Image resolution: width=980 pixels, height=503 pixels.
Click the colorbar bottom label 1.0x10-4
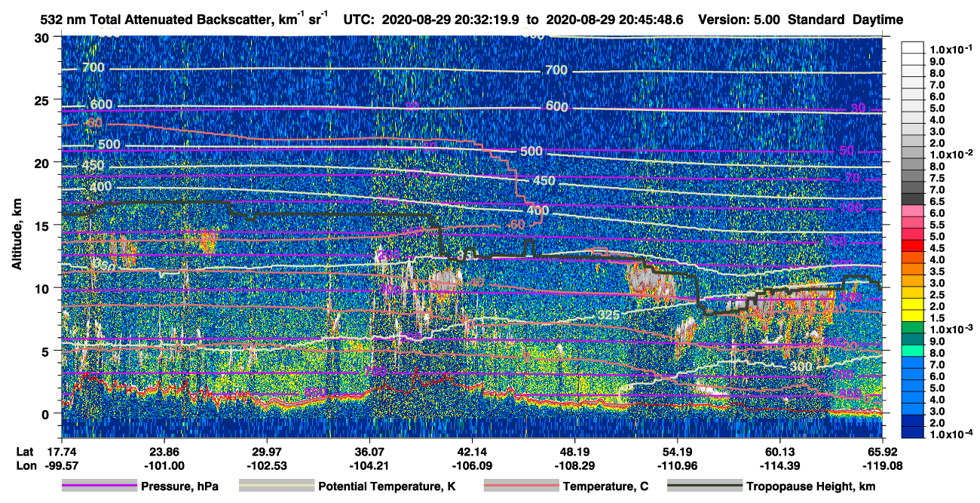click(x=952, y=435)
